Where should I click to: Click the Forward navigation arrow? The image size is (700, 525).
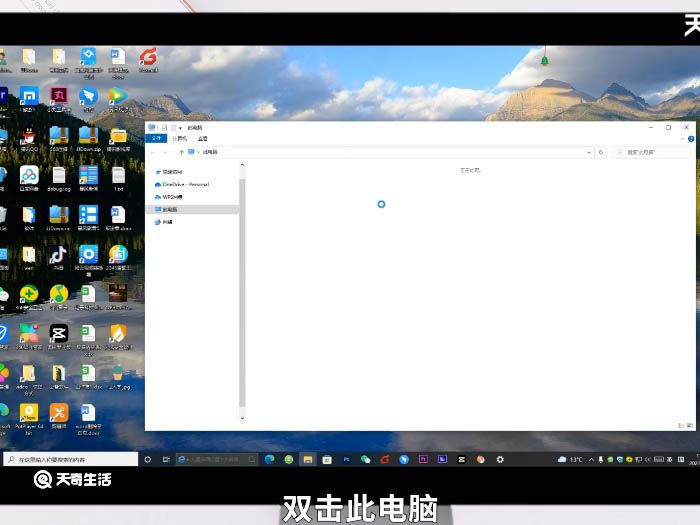[x=165, y=152]
